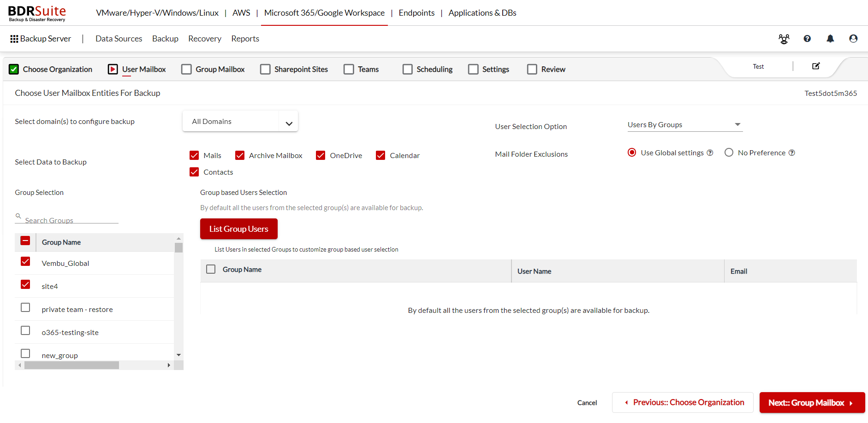Viewport: 868px width, 423px height.
Task: Click the group list scroll up arrow
Action: click(x=178, y=238)
